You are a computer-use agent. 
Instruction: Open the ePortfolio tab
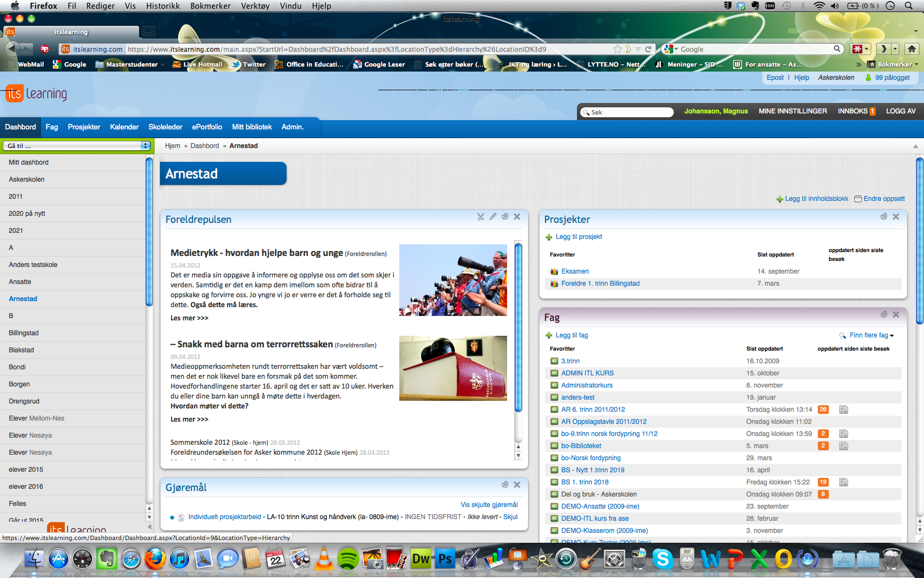coord(207,127)
